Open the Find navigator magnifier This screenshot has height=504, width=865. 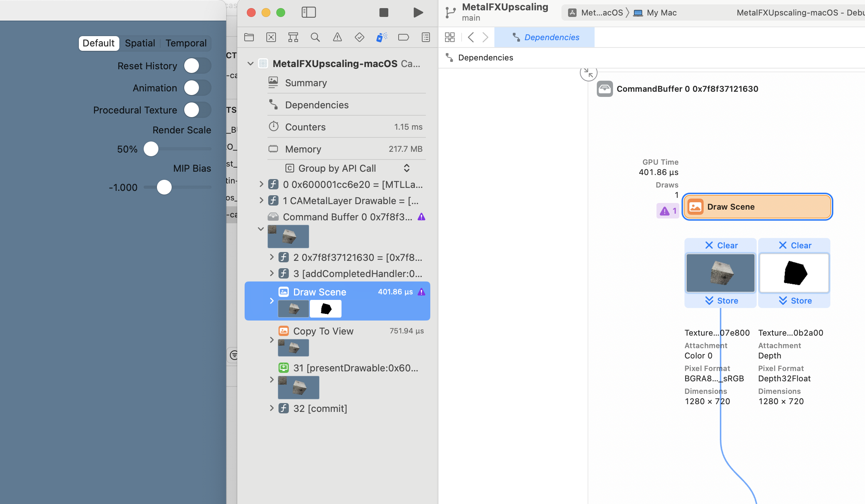point(315,37)
